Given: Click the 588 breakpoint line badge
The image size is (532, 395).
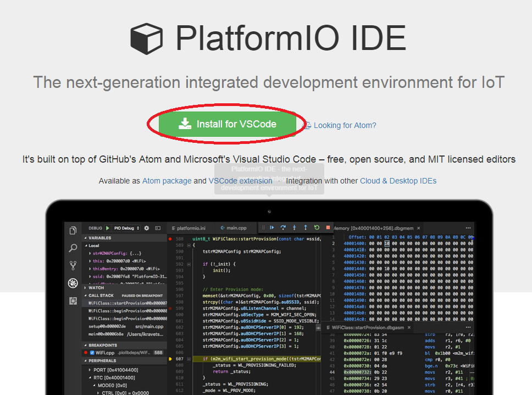Looking at the screenshot, I should [x=158, y=353].
